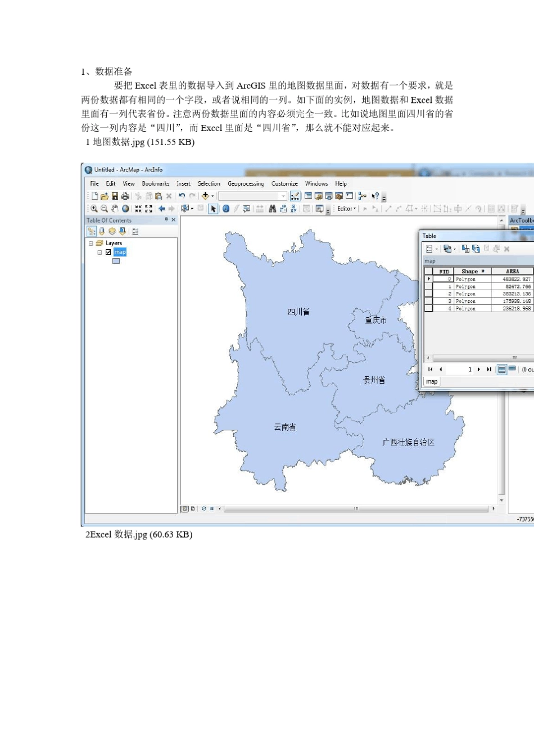
Task: Open the Table Of Contents window icon
Action: (308, 196)
